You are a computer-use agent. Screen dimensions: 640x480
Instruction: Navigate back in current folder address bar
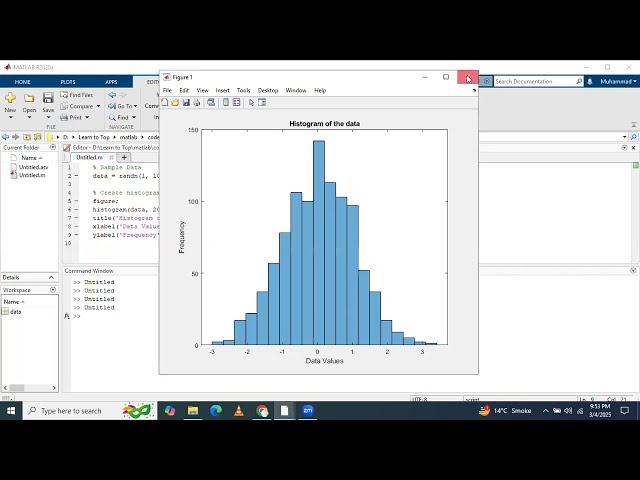pos(5,137)
